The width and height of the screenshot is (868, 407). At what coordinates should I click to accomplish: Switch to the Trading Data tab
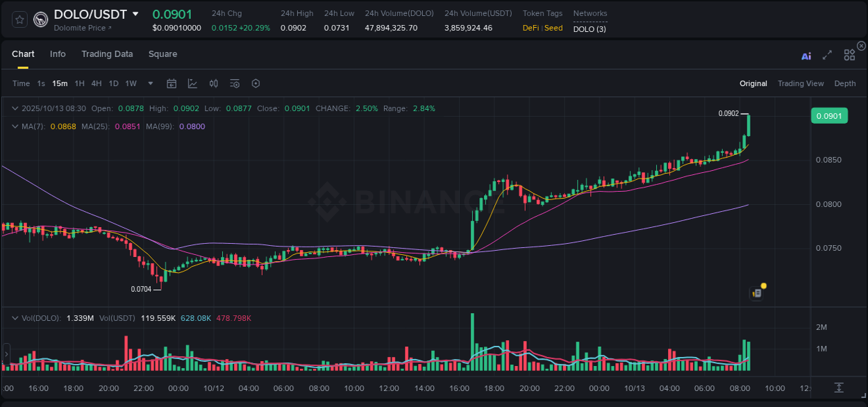(x=107, y=53)
